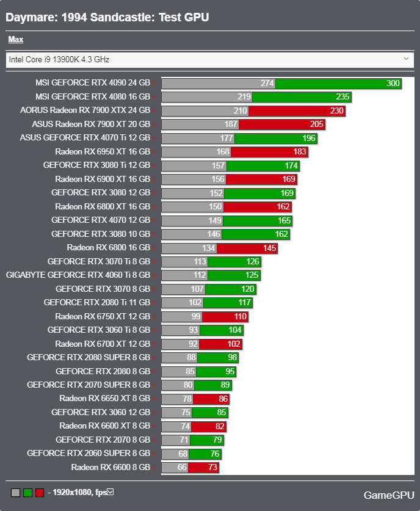Open the Intel Core i9 13900K CPU dropdown
420x511 pixels.
pos(210,60)
